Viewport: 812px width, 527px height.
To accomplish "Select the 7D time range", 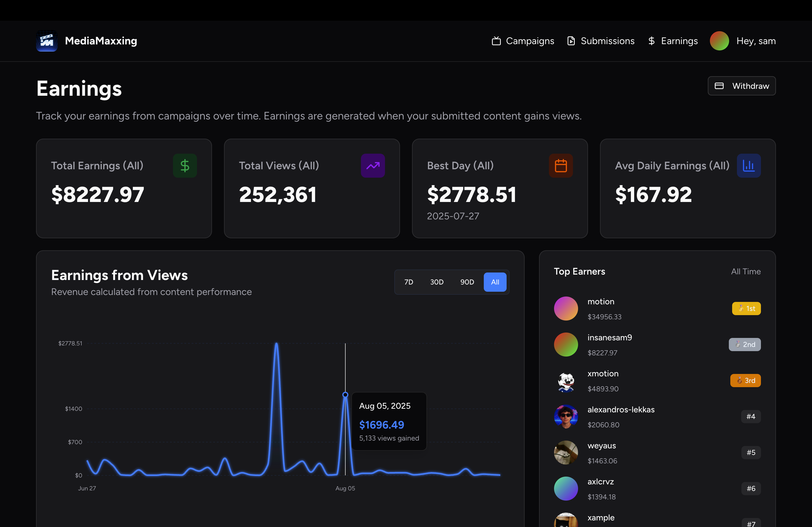I will [408, 282].
